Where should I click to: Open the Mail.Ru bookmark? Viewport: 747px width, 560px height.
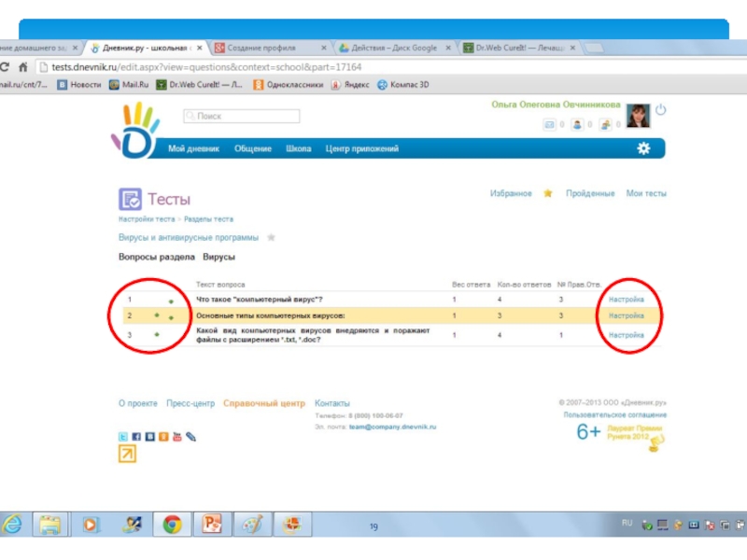coord(129,85)
